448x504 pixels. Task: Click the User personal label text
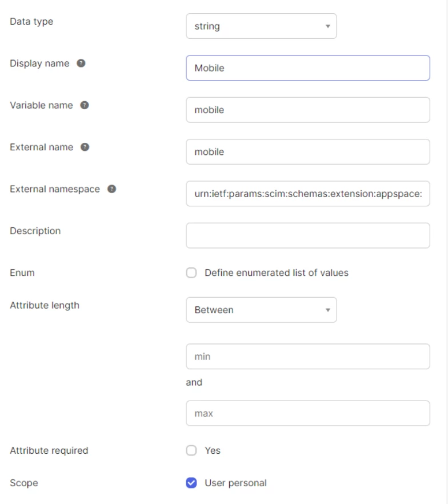point(235,483)
